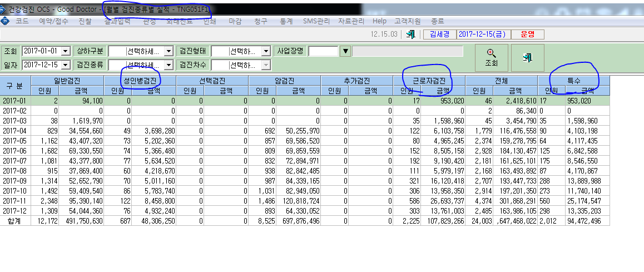Click the app logo icon in title bar
The height and width of the screenshot is (272, 644).
4,8
